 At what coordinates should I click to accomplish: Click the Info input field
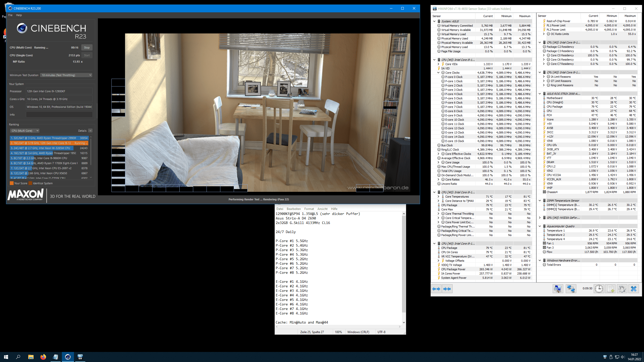pyautogui.click(x=59, y=115)
